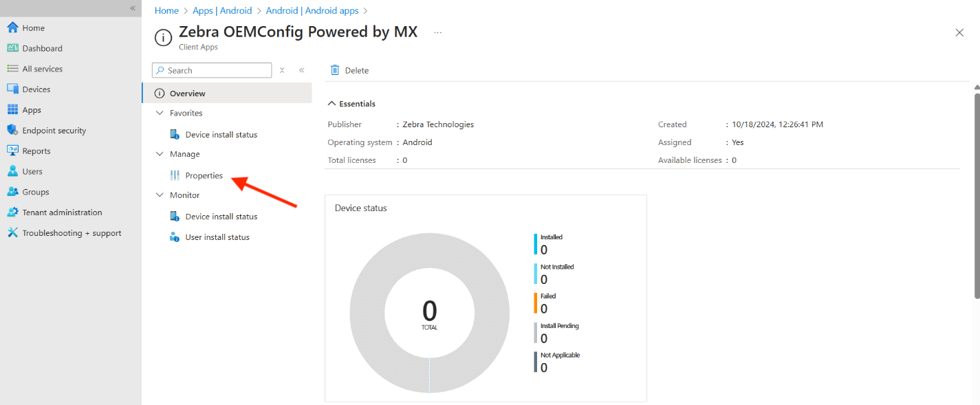Collapse the Favorites group
Viewport: 980px width, 405px height.
[160, 113]
